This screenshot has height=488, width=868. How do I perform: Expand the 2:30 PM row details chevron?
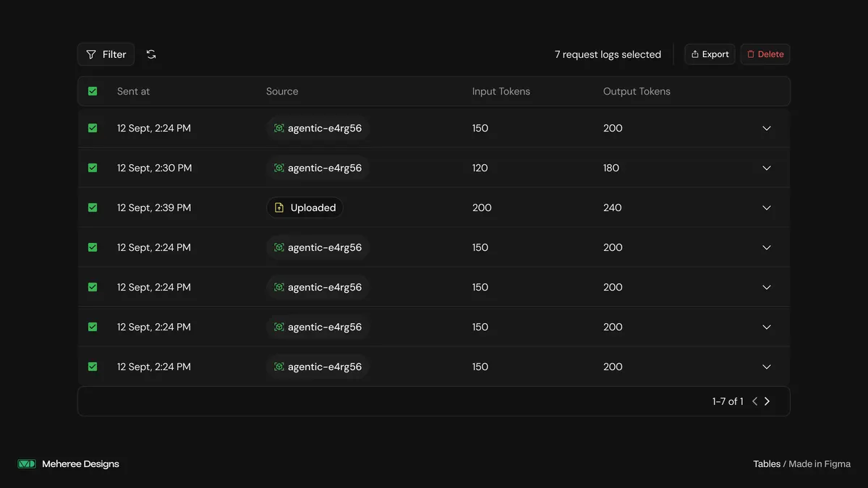[767, 168]
